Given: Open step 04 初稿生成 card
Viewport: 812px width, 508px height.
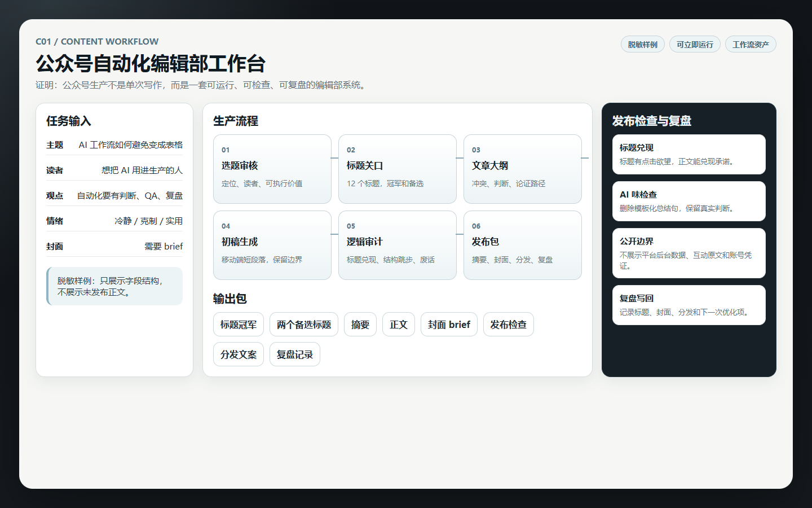Looking at the screenshot, I should point(272,245).
